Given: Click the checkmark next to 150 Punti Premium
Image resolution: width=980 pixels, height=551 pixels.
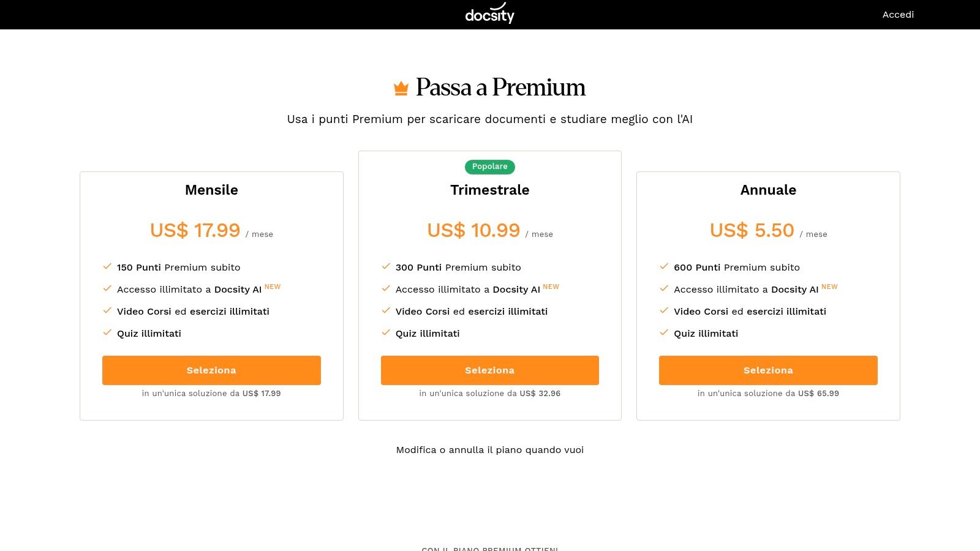Looking at the screenshot, I should [x=106, y=266].
